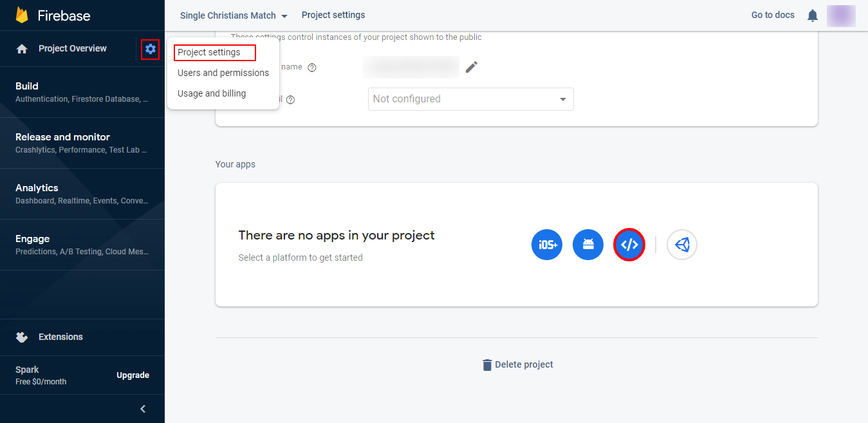868x423 pixels.
Task: Click the Delete project trash icon
Action: pos(487,365)
